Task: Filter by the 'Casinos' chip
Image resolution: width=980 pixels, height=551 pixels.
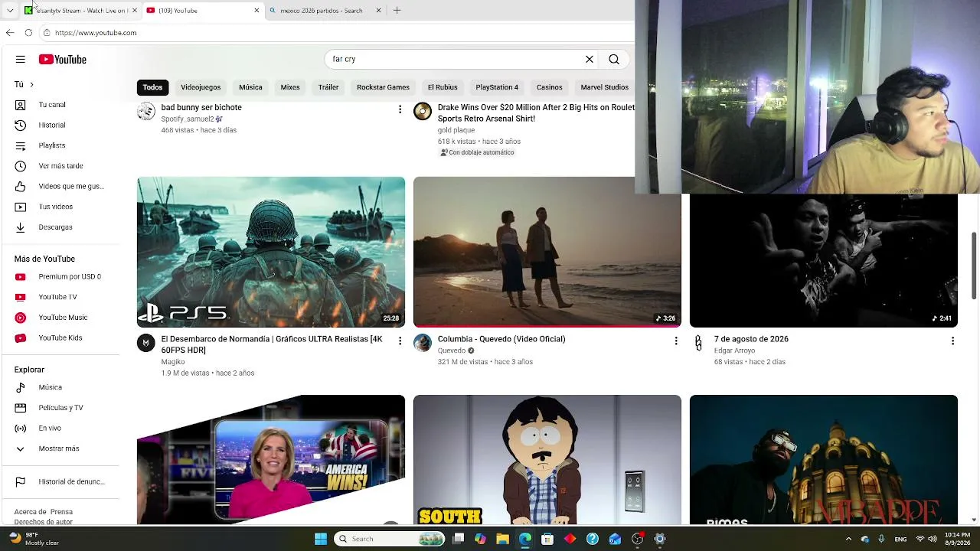Action: [x=549, y=87]
